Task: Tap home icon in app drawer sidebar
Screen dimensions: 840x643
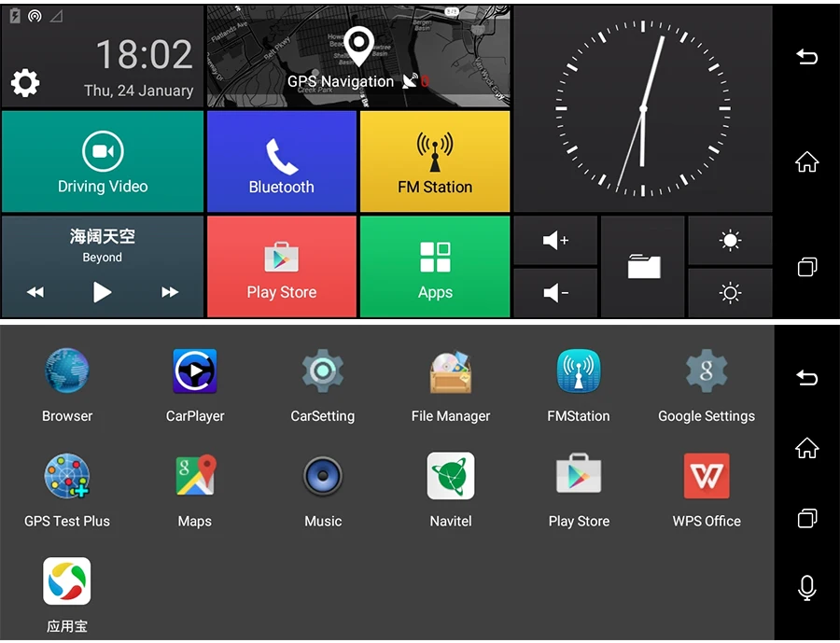Action: pyautogui.click(x=806, y=448)
